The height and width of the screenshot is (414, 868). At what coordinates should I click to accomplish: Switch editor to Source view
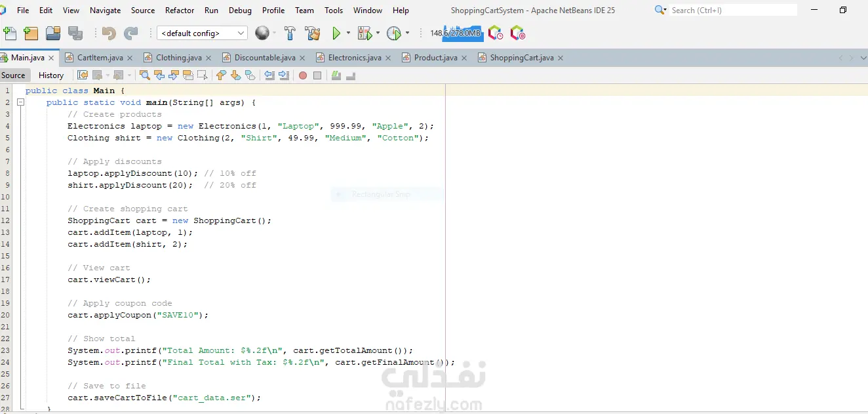[13, 75]
